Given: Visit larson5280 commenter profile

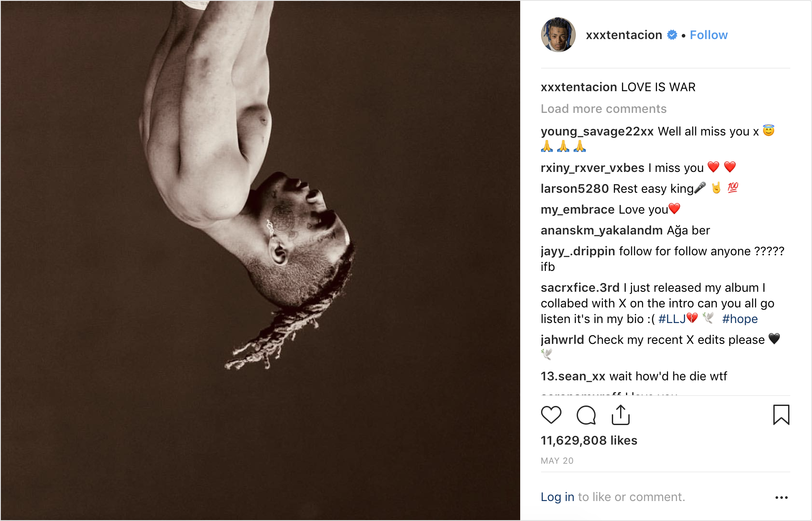Looking at the screenshot, I should pyautogui.click(x=574, y=189).
